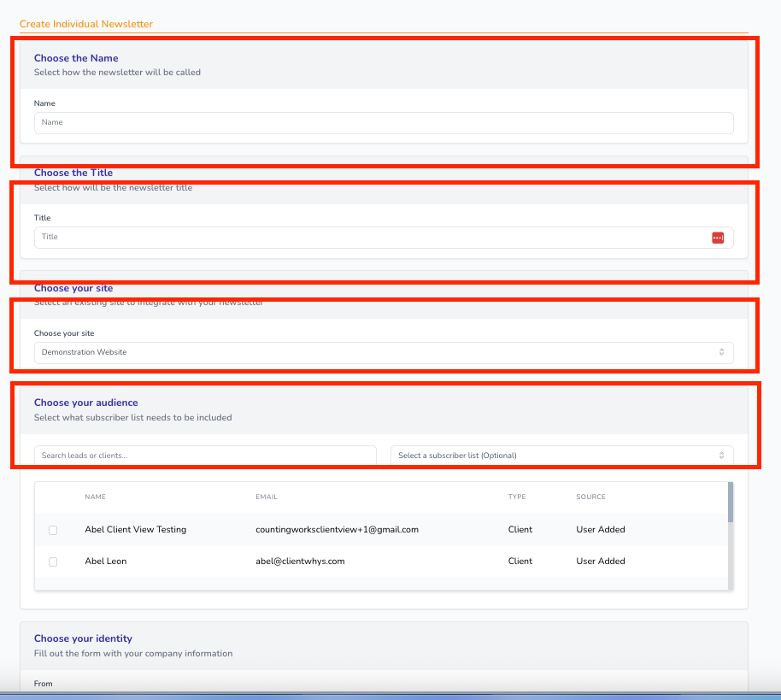Viewport: 781px width, 700px height.
Task: Click the SOURCE column header
Action: 590,497
